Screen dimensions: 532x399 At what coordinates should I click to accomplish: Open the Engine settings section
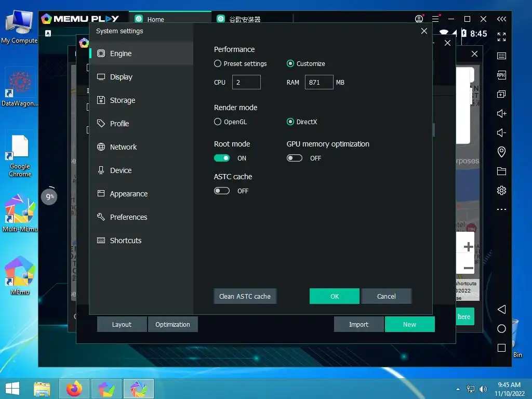141,54
